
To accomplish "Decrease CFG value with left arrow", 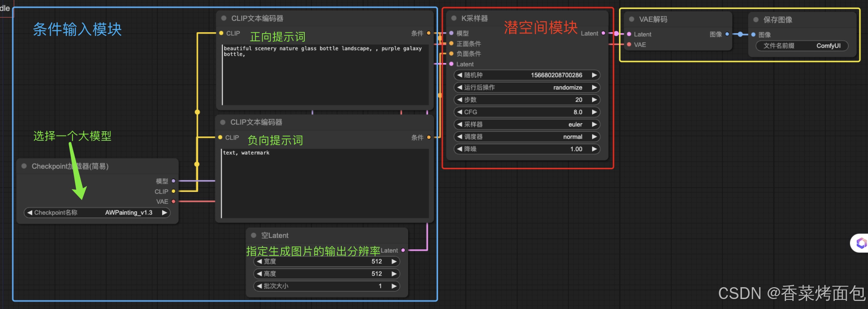I will pyautogui.click(x=459, y=112).
